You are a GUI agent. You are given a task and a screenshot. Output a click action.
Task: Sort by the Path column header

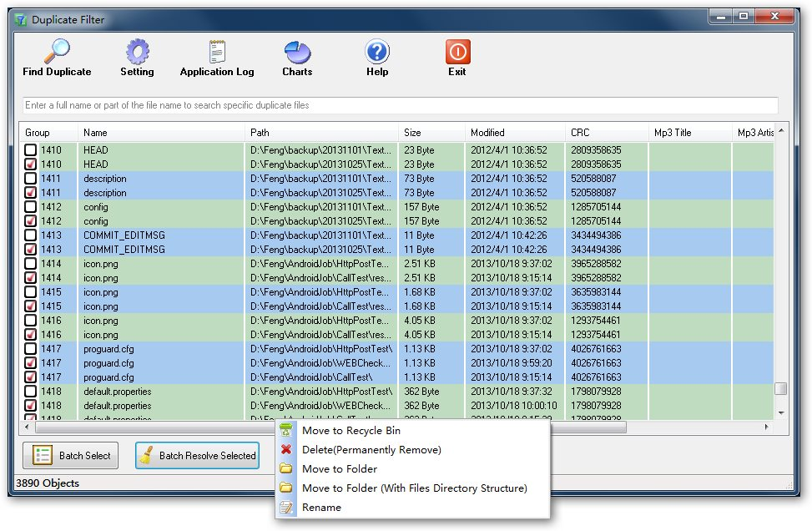[x=321, y=132]
